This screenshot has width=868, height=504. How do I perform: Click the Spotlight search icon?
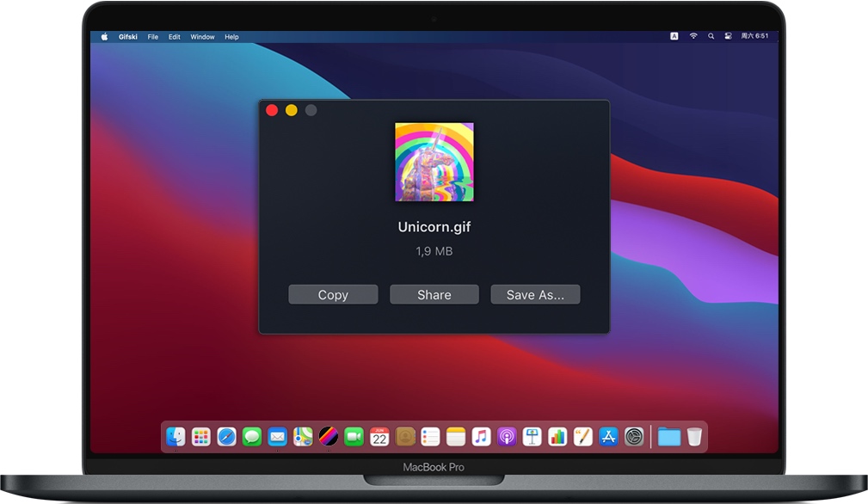pos(711,37)
